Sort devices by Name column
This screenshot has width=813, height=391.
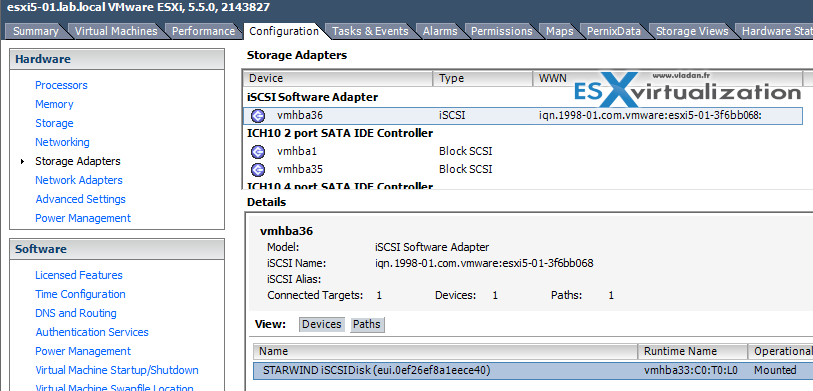pos(446,352)
